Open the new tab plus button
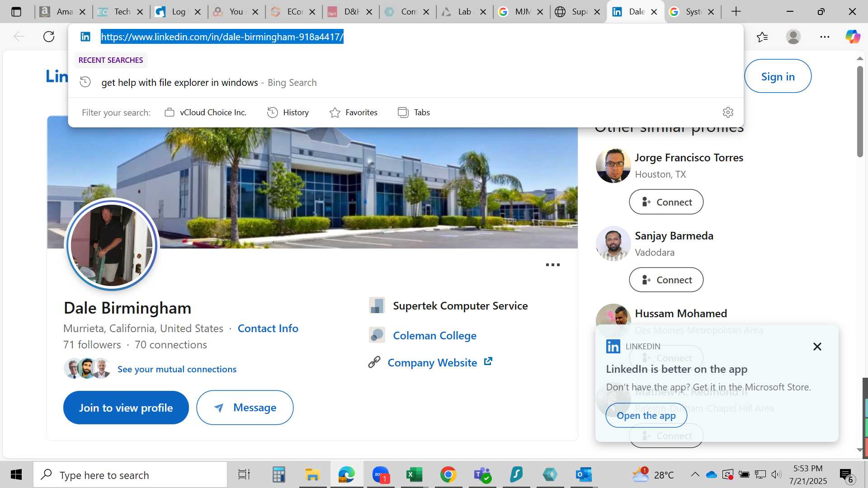868x488 pixels. click(736, 12)
